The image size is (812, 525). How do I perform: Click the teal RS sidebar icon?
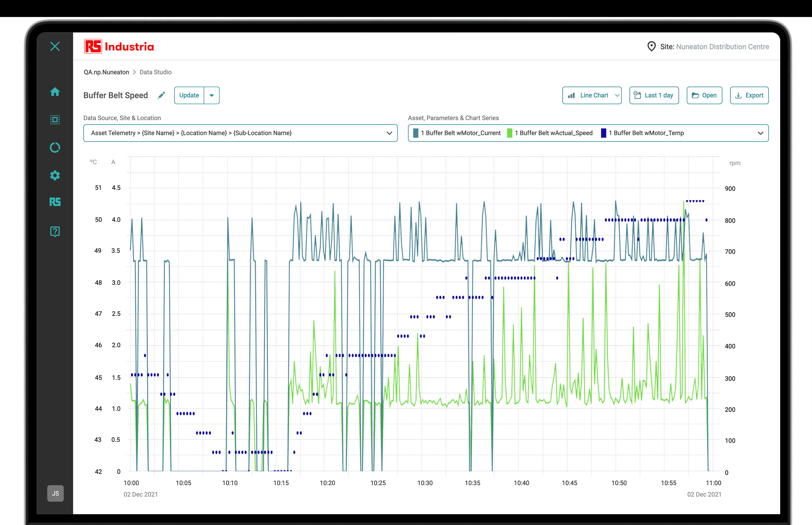pos(55,202)
